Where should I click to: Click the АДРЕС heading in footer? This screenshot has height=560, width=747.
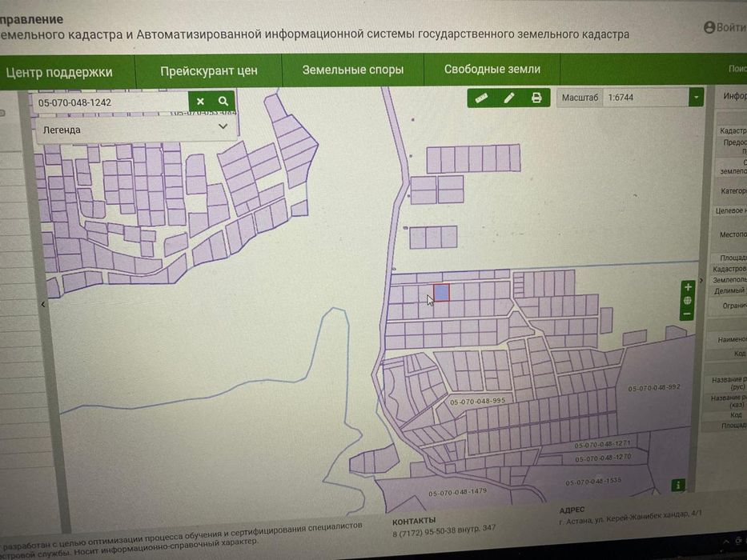tap(572, 510)
